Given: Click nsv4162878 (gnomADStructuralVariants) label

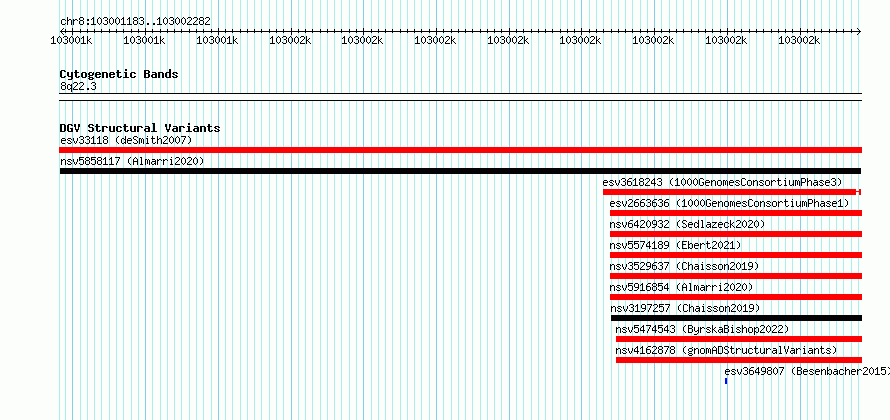Looking at the screenshot, I should point(727,350).
